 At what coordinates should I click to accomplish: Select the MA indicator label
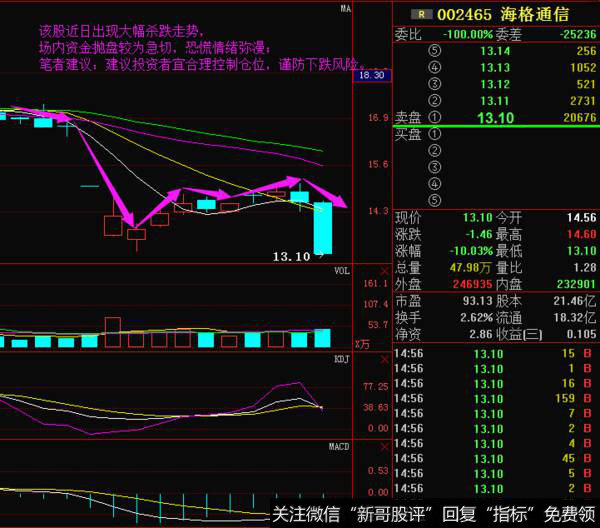point(346,8)
